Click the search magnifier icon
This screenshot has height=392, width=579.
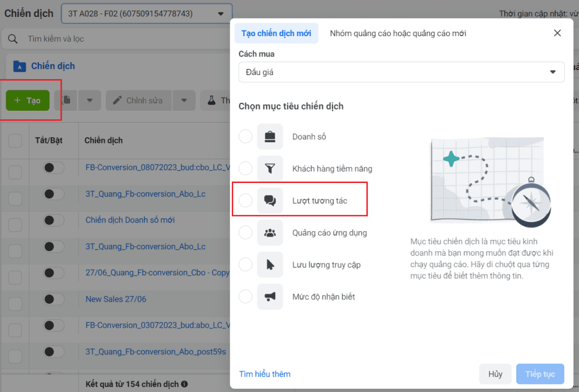[x=12, y=39]
